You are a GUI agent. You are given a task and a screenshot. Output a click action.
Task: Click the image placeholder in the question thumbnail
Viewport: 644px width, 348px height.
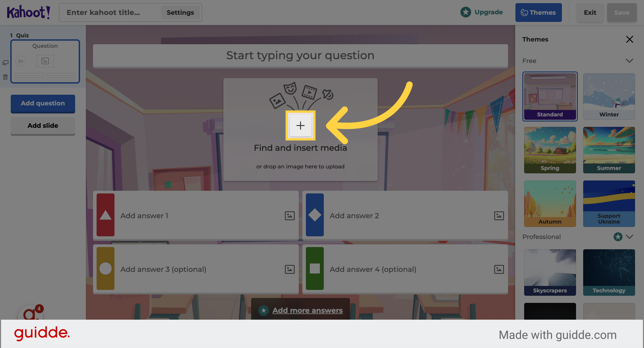pyautogui.click(x=45, y=61)
